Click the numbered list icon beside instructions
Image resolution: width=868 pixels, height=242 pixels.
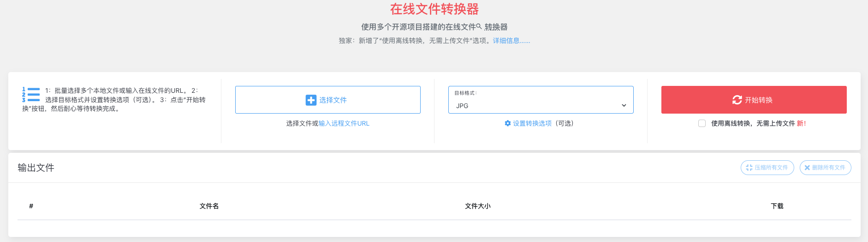(x=31, y=95)
